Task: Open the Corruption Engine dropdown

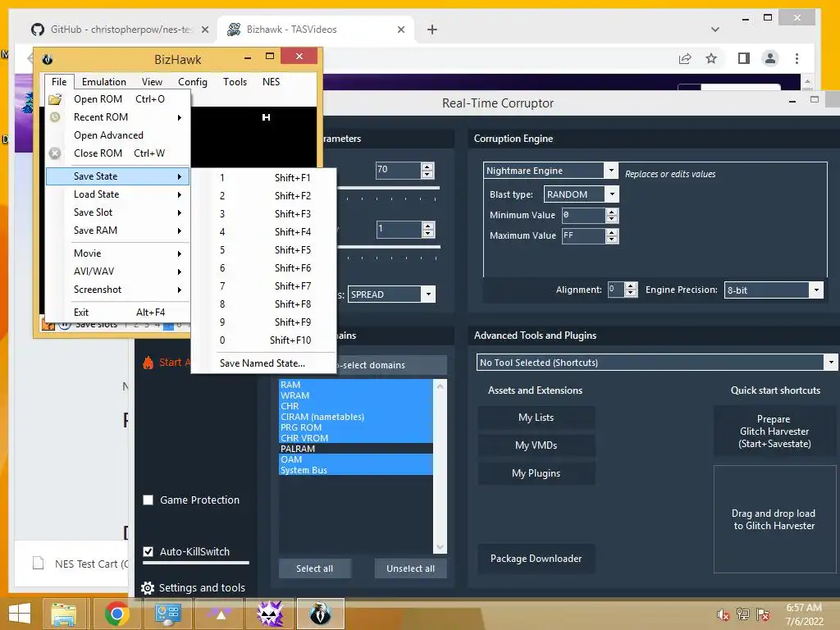Action: pyautogui.click(x=610, y=171)
